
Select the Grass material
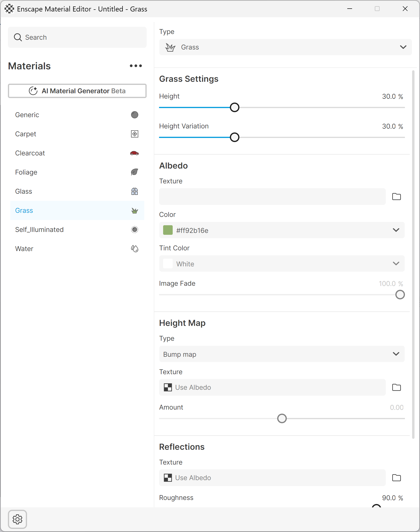coord(77,210)
